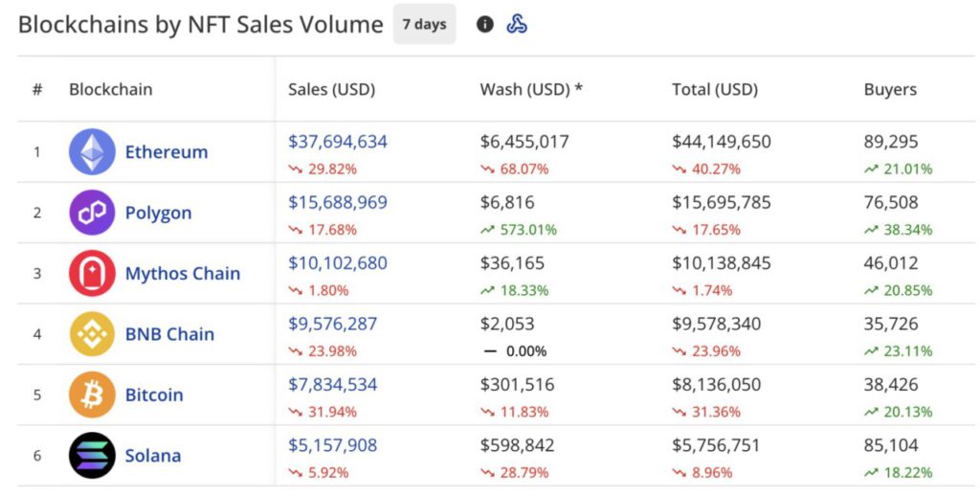Open the Ethereum blockchain link
This screenshot has width=980, height=497.
[167, 152]
